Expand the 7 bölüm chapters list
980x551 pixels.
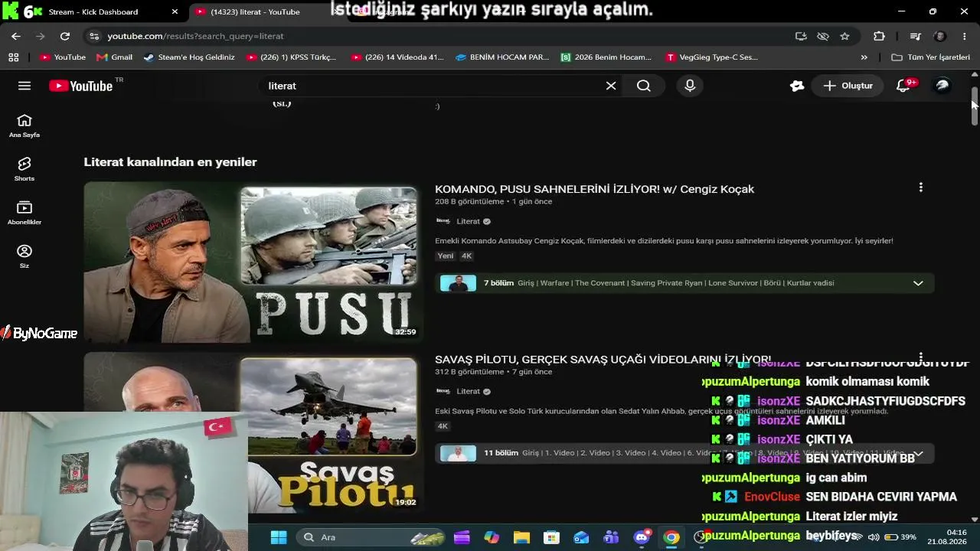click(x=918, y=283)
